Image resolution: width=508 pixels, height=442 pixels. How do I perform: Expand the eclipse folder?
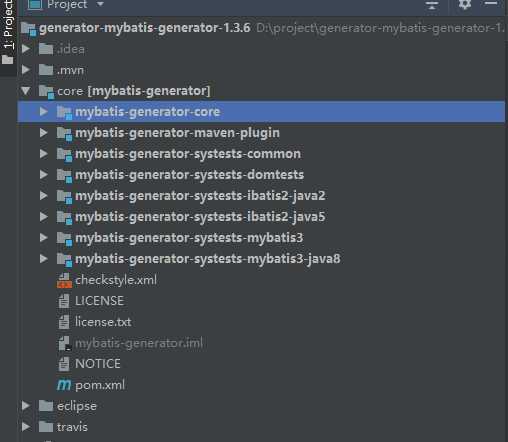point(26,406)
